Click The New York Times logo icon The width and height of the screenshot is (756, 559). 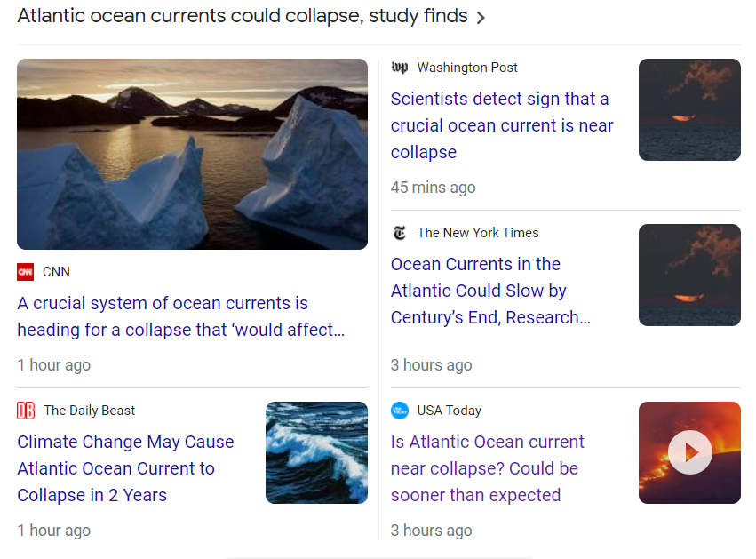coord(400,233)
